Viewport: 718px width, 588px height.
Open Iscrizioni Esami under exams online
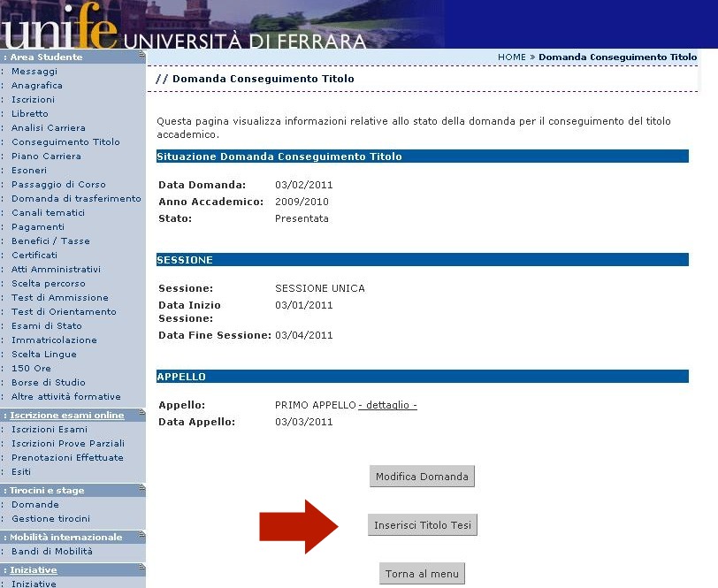(x=50, y=430)
